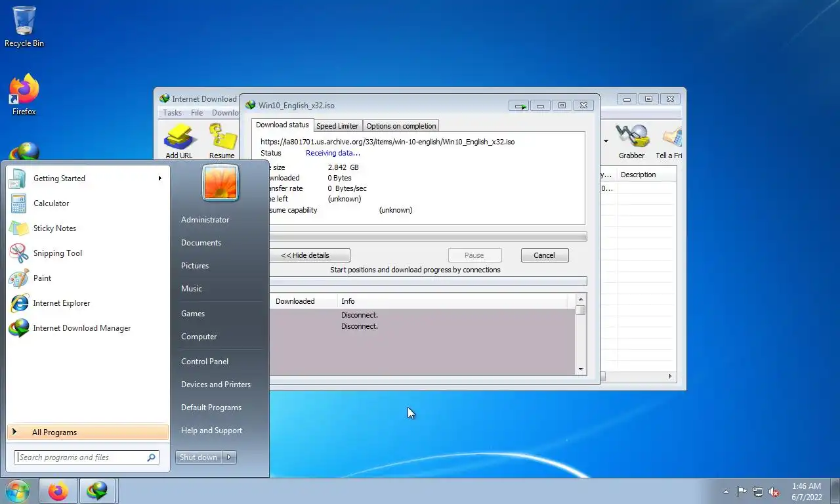
Task: Open Default Programs
Action: 211,408
